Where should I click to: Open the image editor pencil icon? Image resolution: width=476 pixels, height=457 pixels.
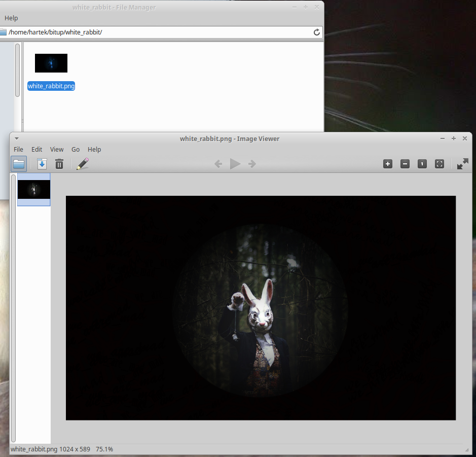[82, 164]
